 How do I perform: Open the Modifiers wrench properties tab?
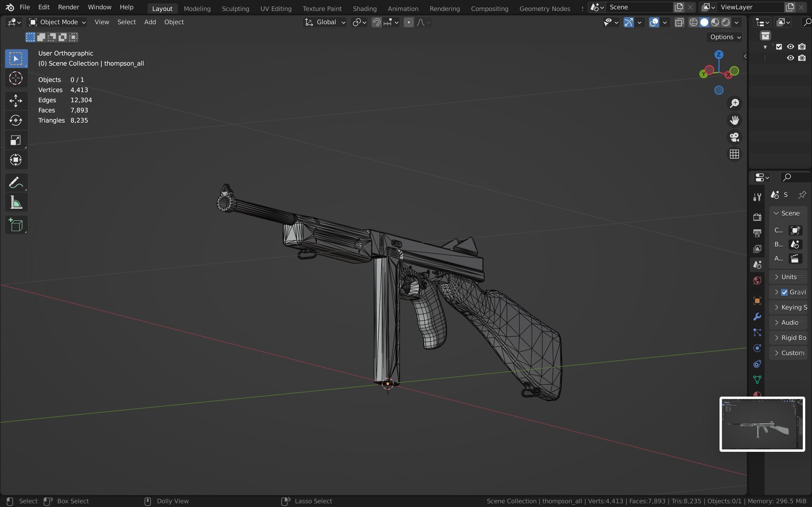click(757, 317)
